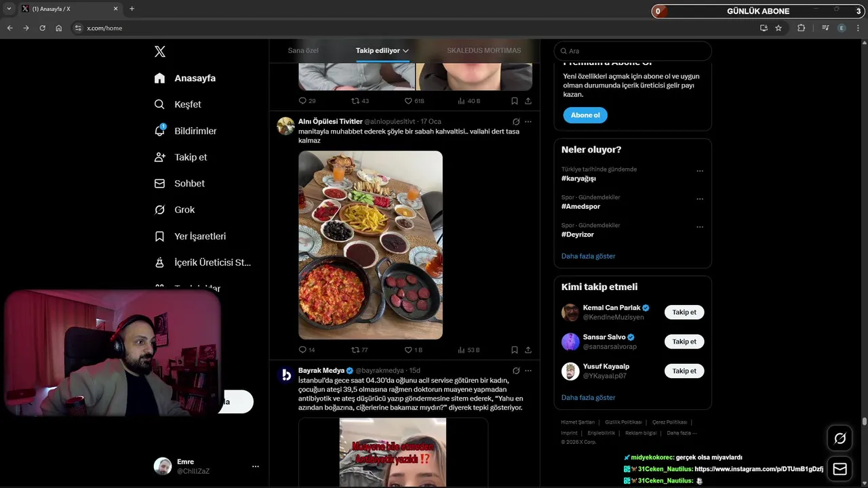Switch to Sana özel tab
This screenshot has height=488, width=868.
click(x=303, y=51)
